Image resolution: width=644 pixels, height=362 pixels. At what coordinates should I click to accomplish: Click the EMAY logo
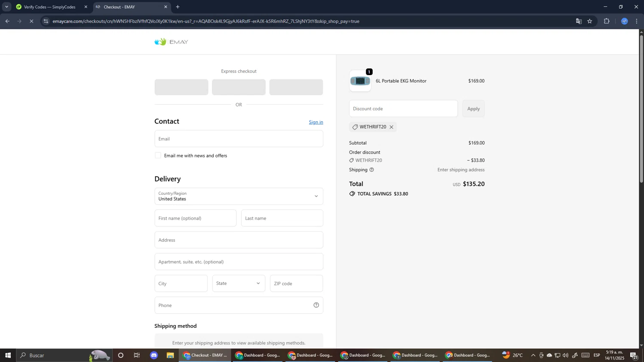[171, 42]
